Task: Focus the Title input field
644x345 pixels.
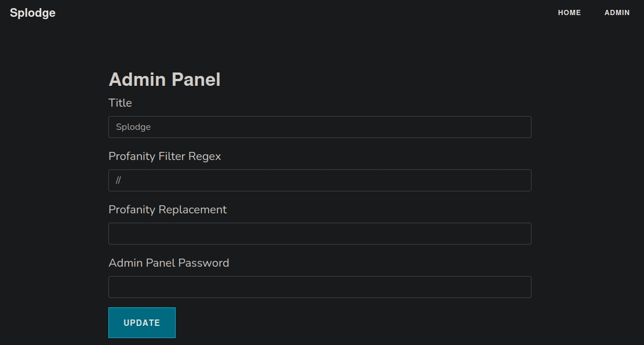Action: click(x=319, y=127)
